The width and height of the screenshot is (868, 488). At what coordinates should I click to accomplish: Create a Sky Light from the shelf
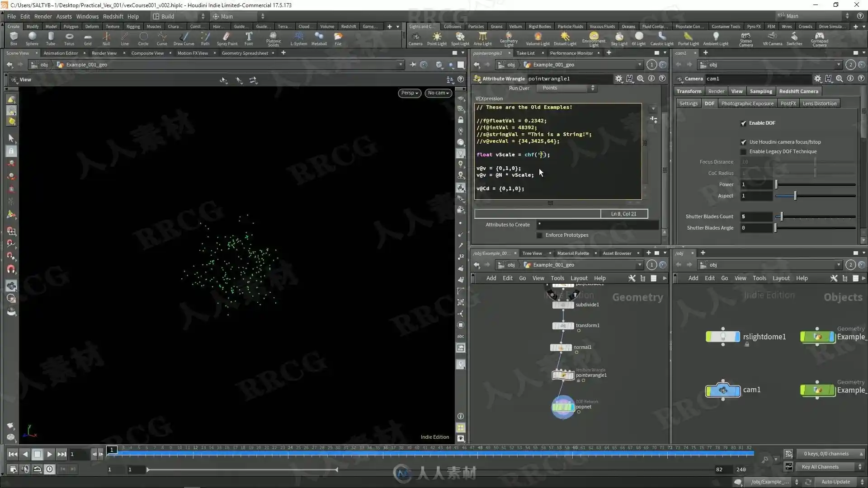point(619,38)
